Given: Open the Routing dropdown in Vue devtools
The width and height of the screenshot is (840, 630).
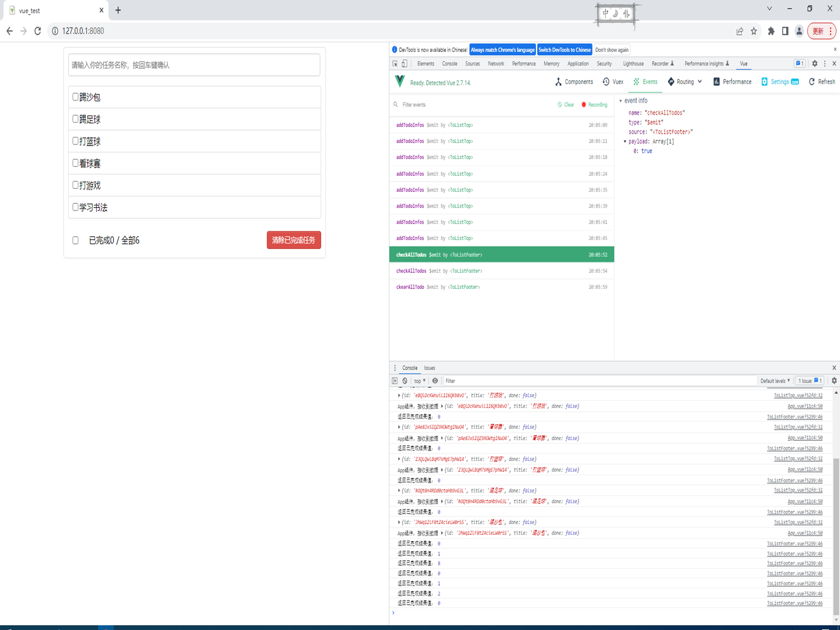Looking at the screenshot, I should tap(685, 82).
